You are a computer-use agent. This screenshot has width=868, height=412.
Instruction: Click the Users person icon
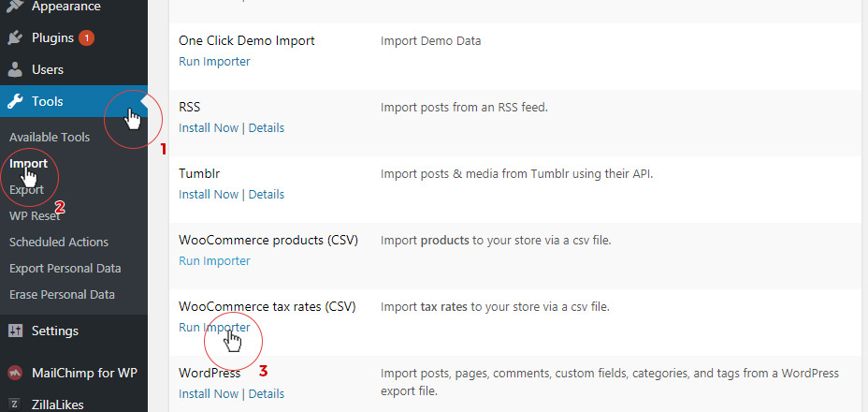pyautogui.click(x=15, y=69)
